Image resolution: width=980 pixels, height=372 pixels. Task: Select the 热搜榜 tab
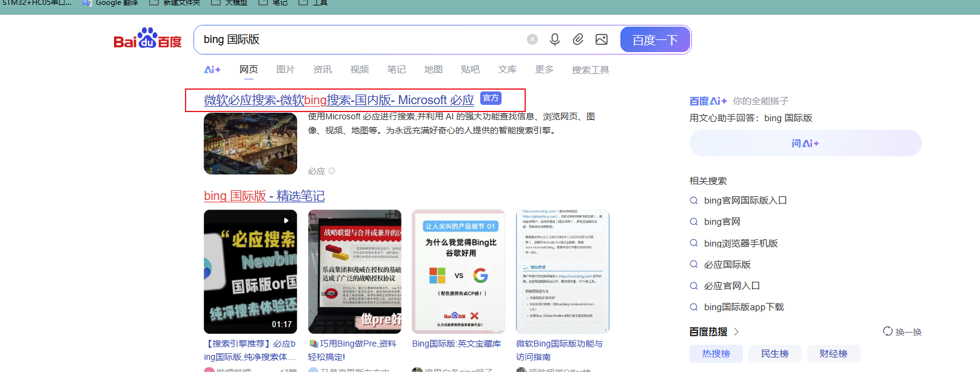tap(716, 354)
